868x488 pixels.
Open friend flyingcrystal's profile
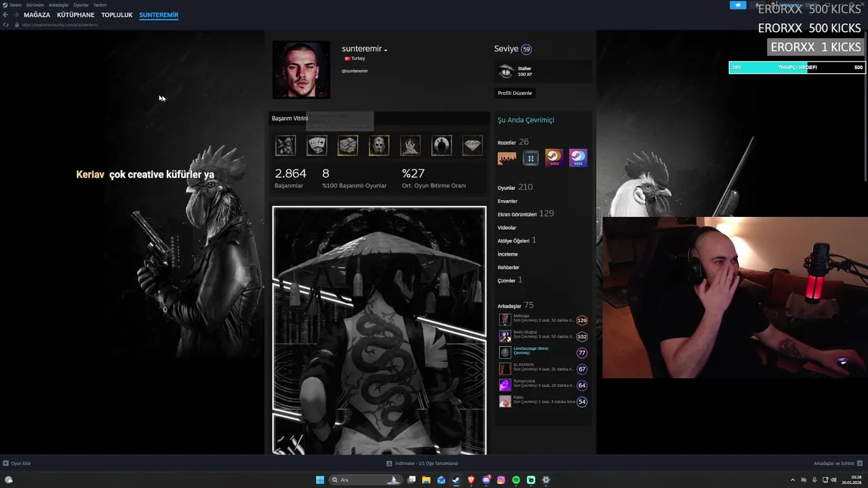543,385
